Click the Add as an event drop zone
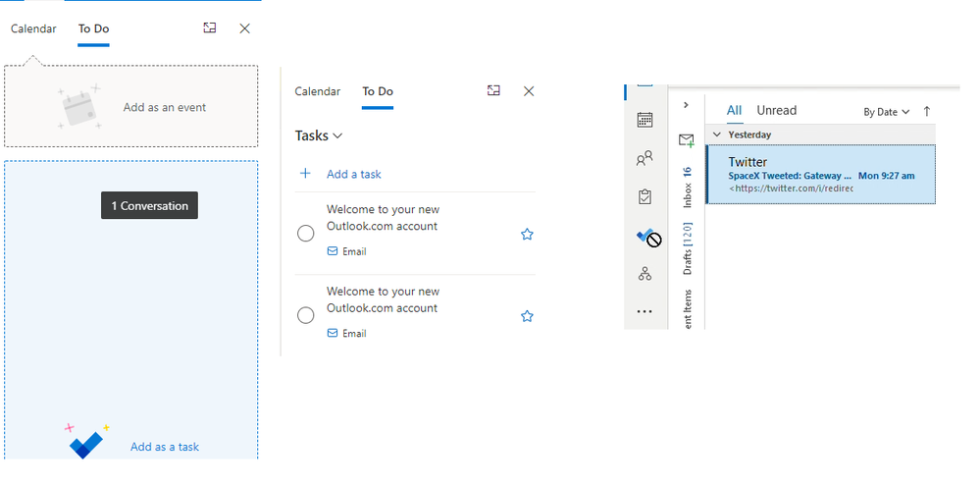The width and height of the screenshot is (980, 485). click(x=131, y=107)
